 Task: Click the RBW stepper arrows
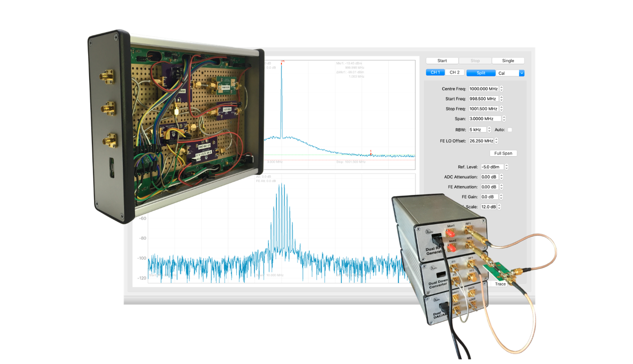489,130
